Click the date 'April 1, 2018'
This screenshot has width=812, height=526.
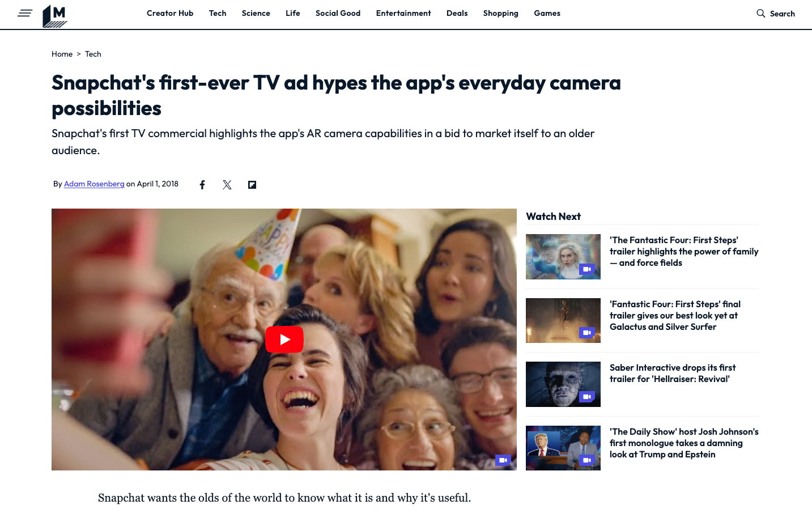click(x=158, y=184)
